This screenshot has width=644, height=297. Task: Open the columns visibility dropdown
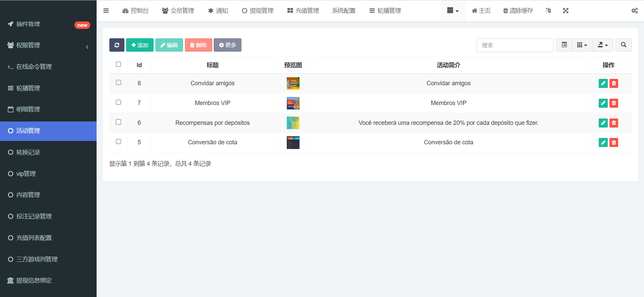tap(582, 45)
